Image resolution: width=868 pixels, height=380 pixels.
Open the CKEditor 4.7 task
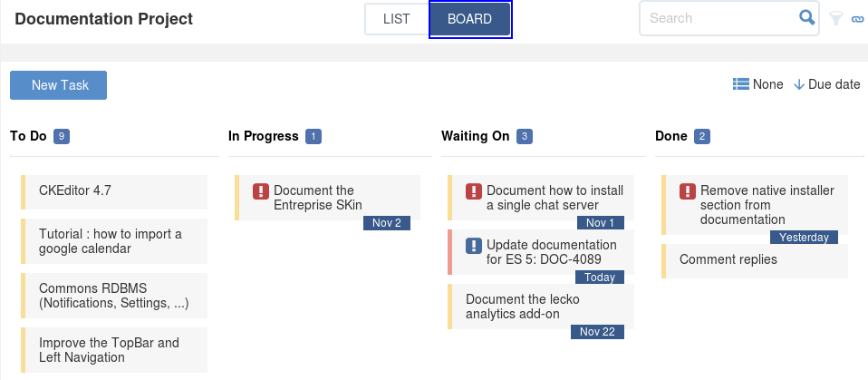coord(75,190)
